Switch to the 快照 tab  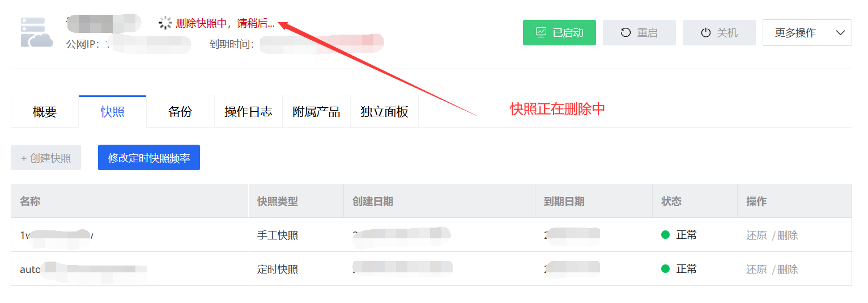coord(113,112)
